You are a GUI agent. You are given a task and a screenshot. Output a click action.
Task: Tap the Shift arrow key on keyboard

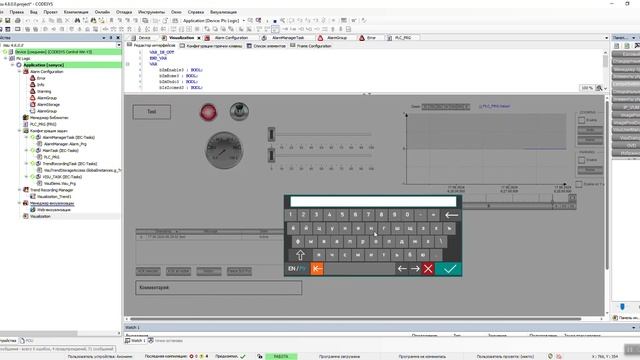300,255
